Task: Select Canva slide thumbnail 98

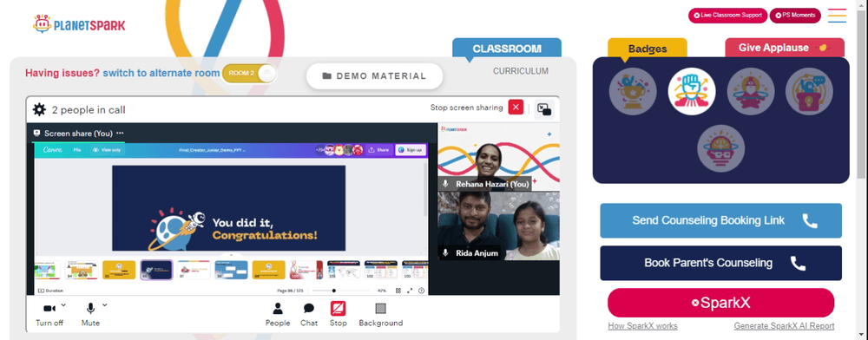Action: [232, 271]
